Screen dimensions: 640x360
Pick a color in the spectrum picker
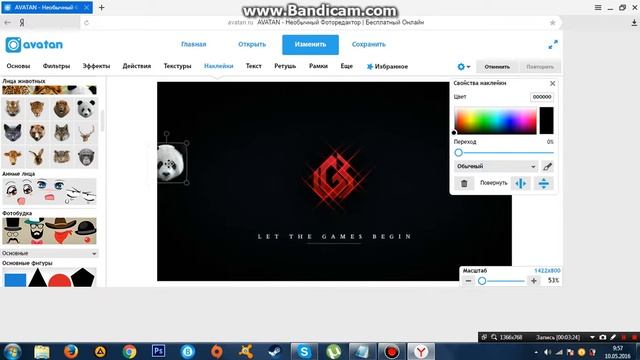pos(496,121)
